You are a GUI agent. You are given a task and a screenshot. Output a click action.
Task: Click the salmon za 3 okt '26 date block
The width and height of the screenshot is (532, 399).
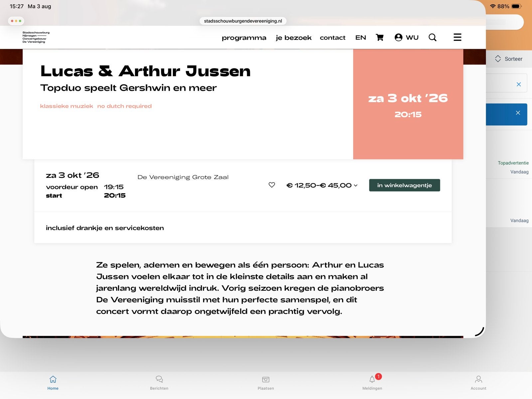(408, 104)
